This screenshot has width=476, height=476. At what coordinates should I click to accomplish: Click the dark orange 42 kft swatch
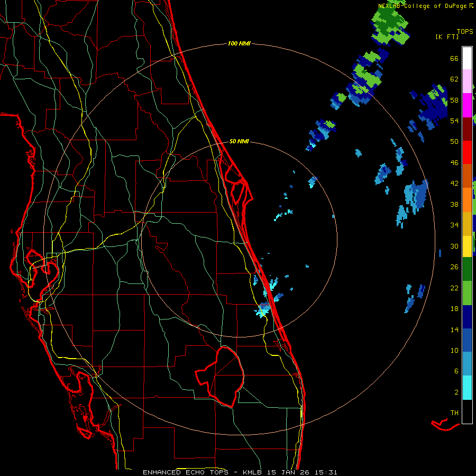(x=467, y=176)
